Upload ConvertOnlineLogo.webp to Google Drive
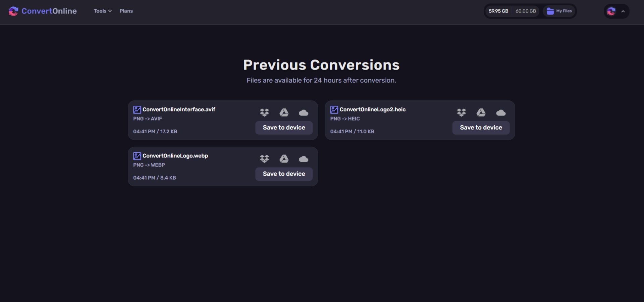The height and width of the screenshot is (302, 644). pos(284,159)
